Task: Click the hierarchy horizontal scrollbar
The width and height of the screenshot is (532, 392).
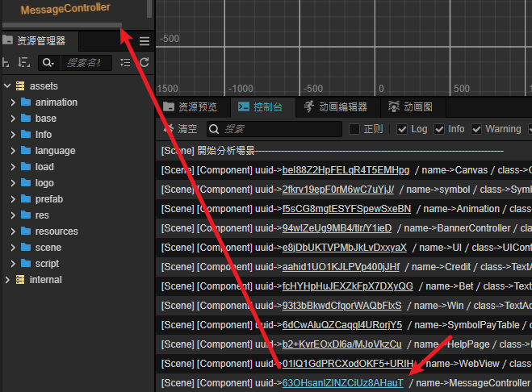Action: [62, 25]
